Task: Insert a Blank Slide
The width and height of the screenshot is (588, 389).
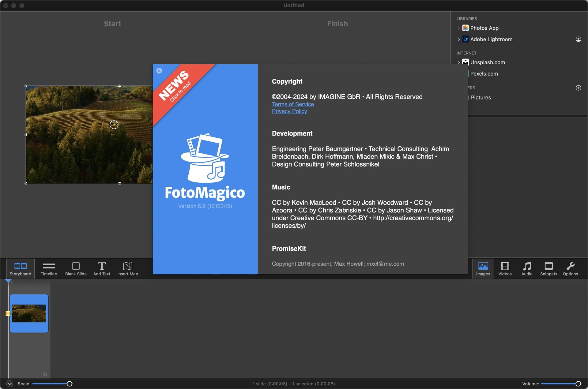Action: 76,269
